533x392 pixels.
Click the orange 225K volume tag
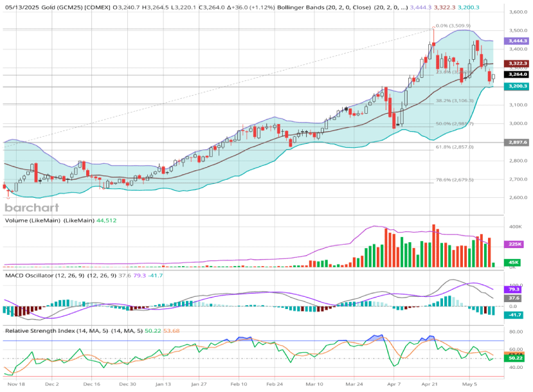(517, 244)
